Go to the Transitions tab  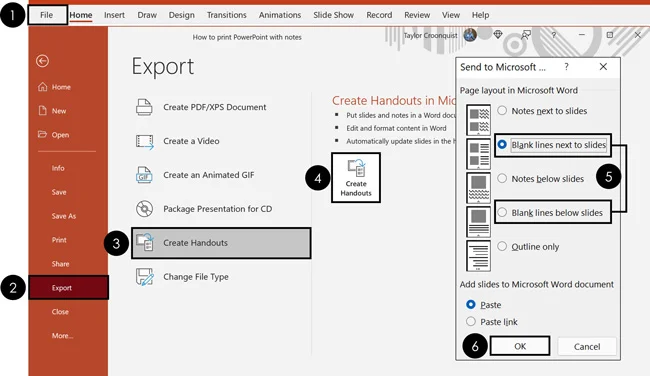coord(227,15)
